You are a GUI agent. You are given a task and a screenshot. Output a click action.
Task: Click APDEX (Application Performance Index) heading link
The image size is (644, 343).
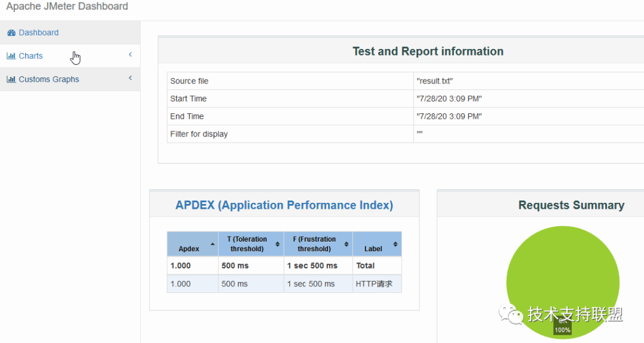click(x=284, y=205)
